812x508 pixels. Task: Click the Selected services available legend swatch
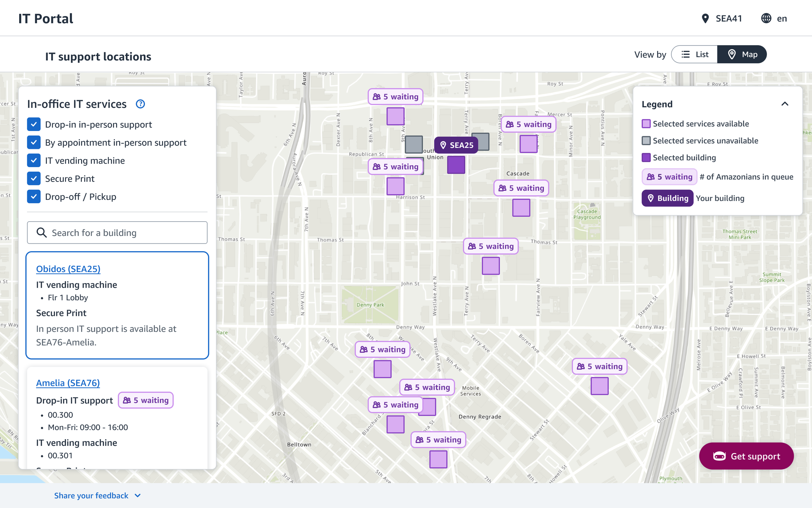646,124
